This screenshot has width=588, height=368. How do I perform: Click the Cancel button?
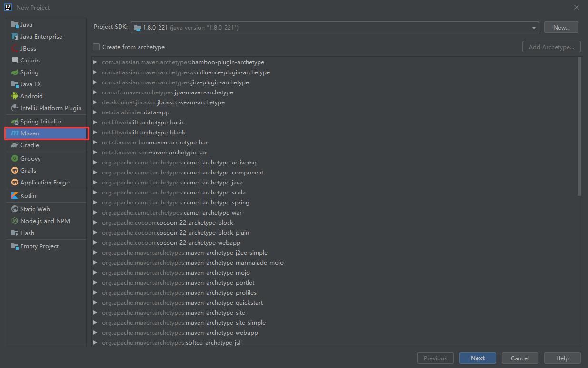point(520,358)
